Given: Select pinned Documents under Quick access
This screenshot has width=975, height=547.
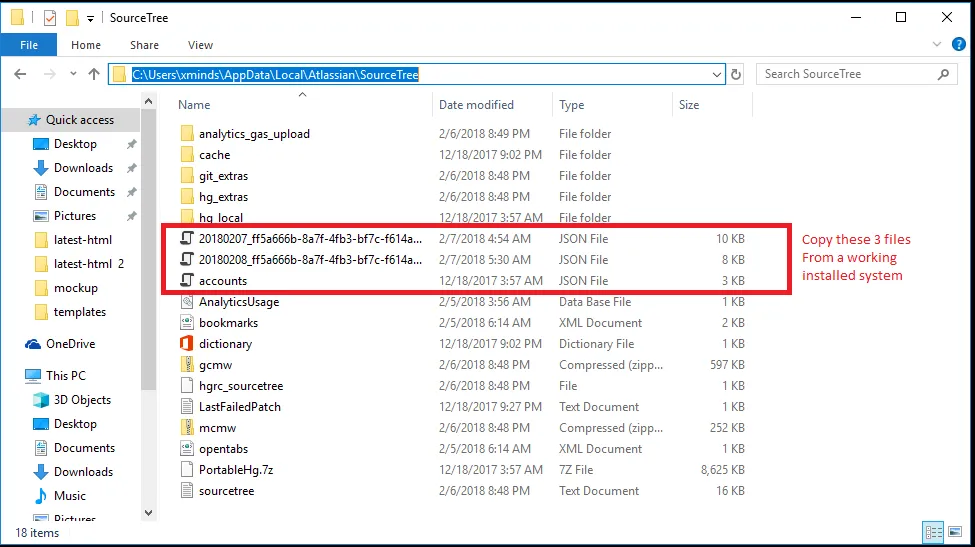Looking at the screenshot, I should (x=84, y=191).
